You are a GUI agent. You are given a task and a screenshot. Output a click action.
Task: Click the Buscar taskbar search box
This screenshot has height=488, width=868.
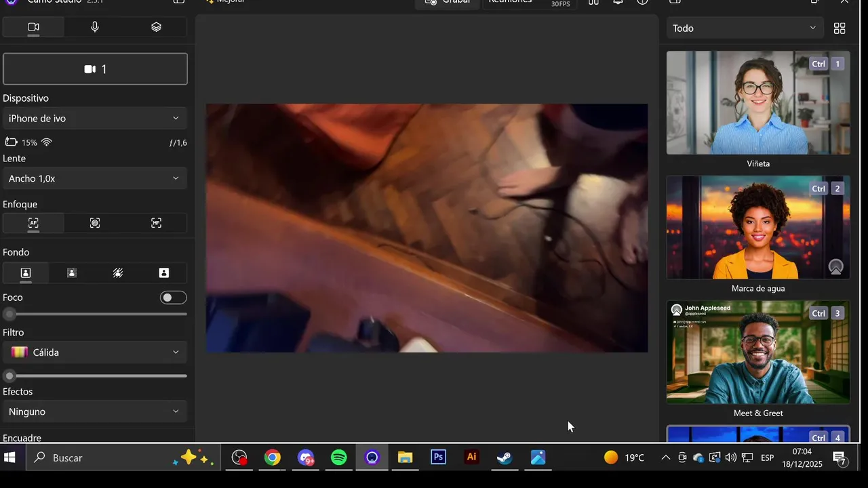pyautogui.click(x=122, y=457)
